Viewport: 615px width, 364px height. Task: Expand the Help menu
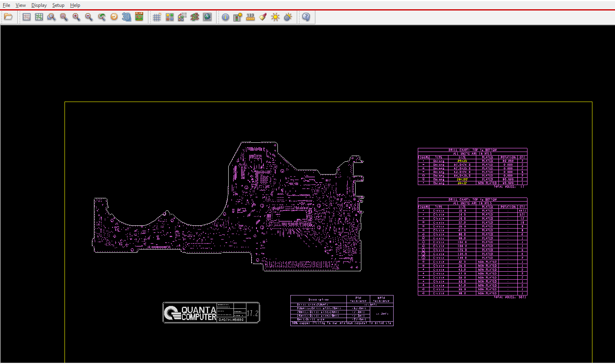pyautogui.click(x=75, y=5)
